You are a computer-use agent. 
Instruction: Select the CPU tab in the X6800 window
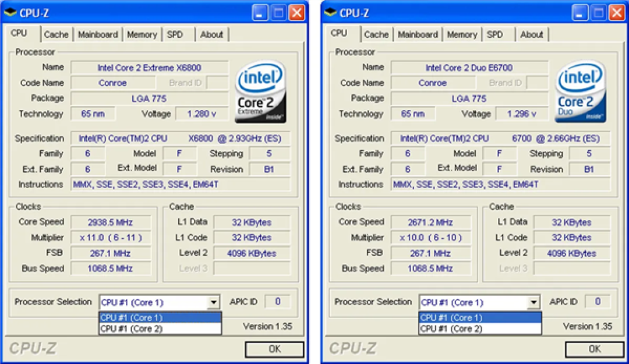19,33
